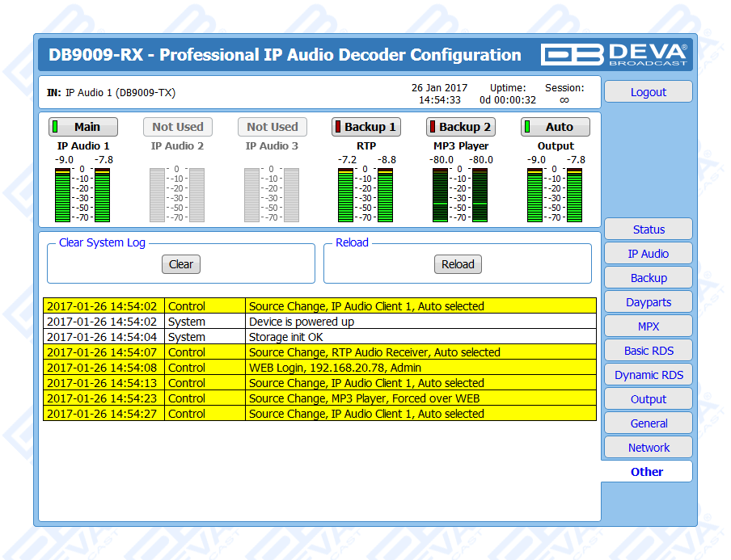
Task: Open the Dynamic RDS tab
Action: pos(648,375)
